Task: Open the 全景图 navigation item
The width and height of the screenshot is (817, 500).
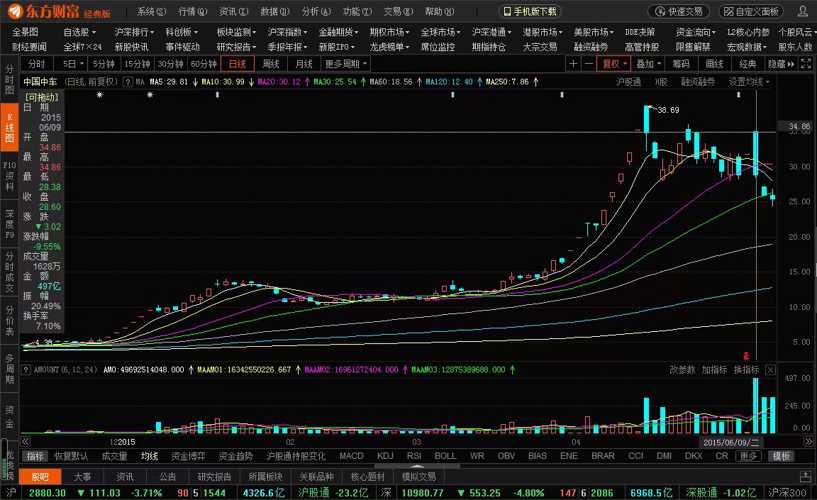Action: (25, 32)
